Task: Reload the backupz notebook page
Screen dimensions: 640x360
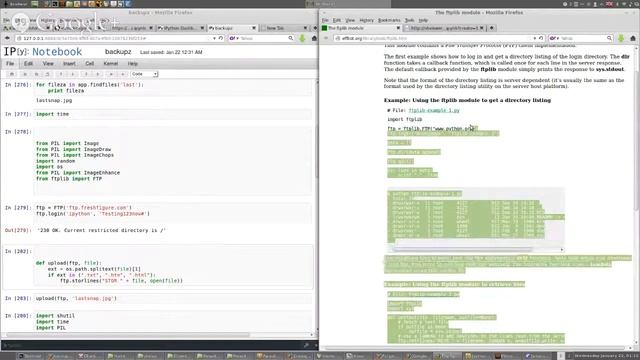Action: pyautogui.click(x=221, y=38)
